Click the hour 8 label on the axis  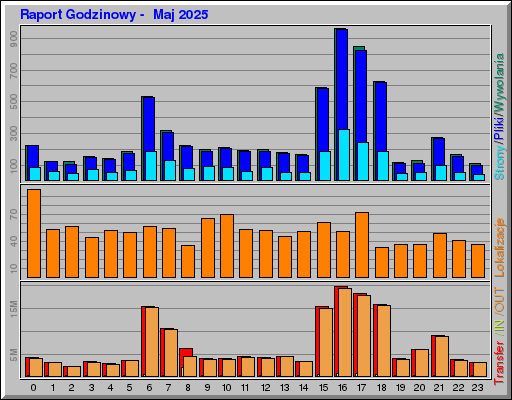188,388
